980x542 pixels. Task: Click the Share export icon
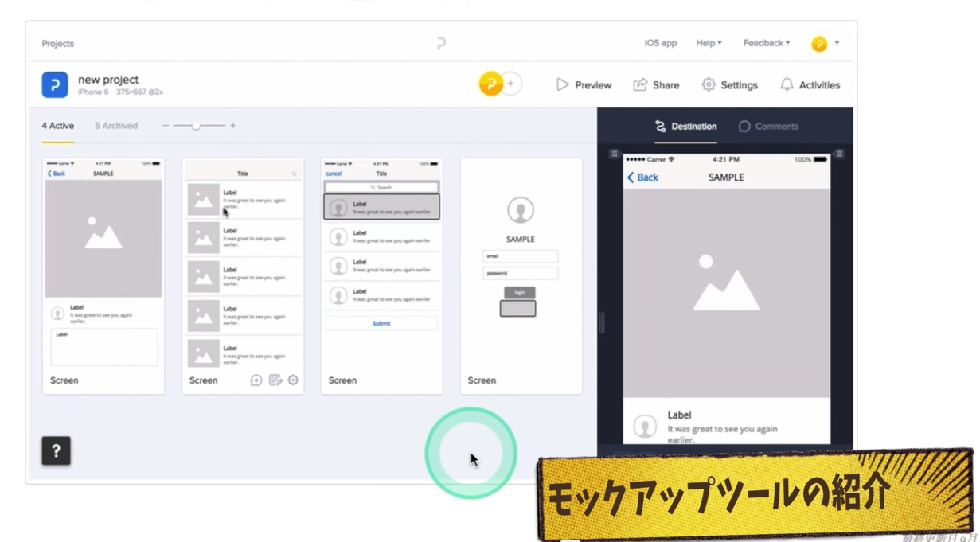tap(640, 84)
